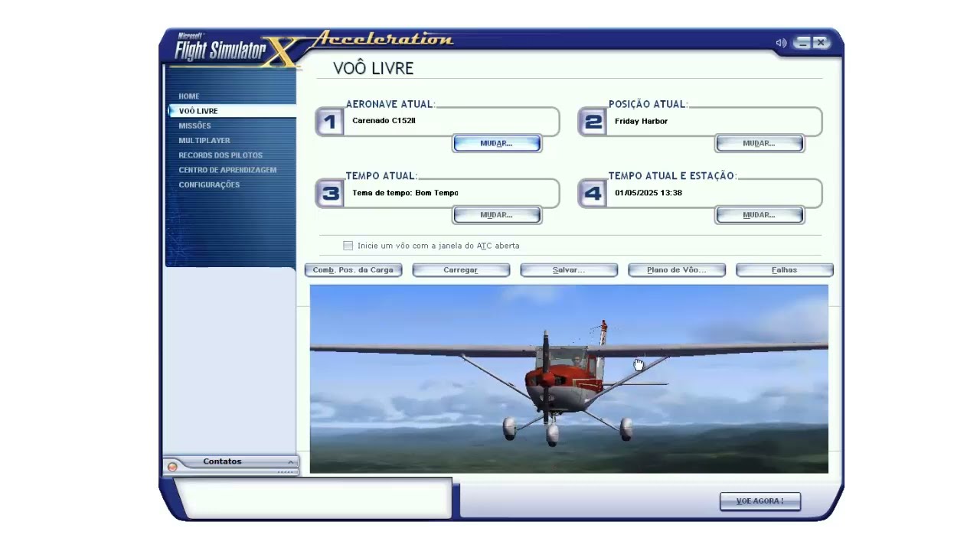Click the number 2 position badge
The image size is (980, 551).
pos(593,122)
